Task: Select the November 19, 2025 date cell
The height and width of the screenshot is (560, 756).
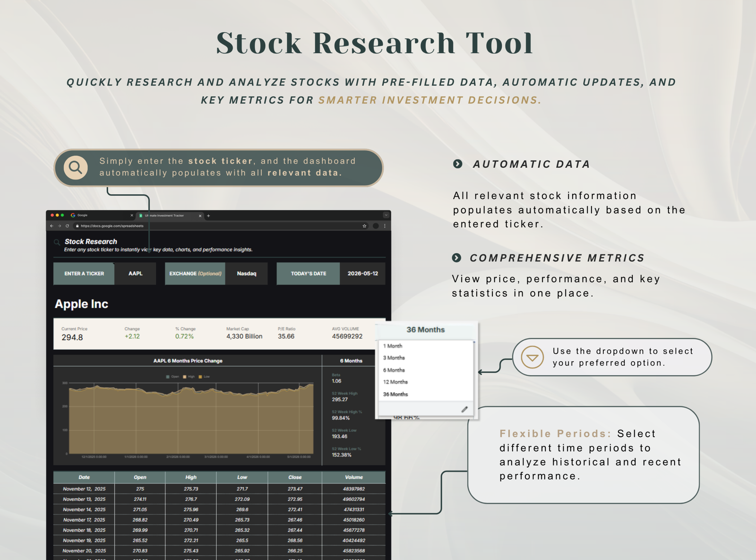Action: 84,541
